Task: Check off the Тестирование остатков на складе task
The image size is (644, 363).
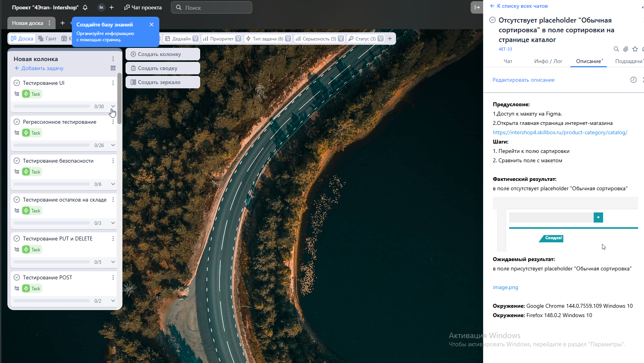Action: [x=17, y=200]
